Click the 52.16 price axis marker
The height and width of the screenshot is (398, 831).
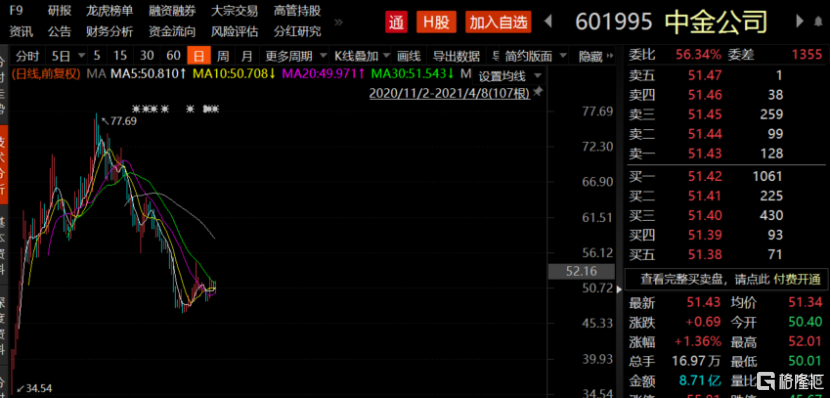(581, 271)
